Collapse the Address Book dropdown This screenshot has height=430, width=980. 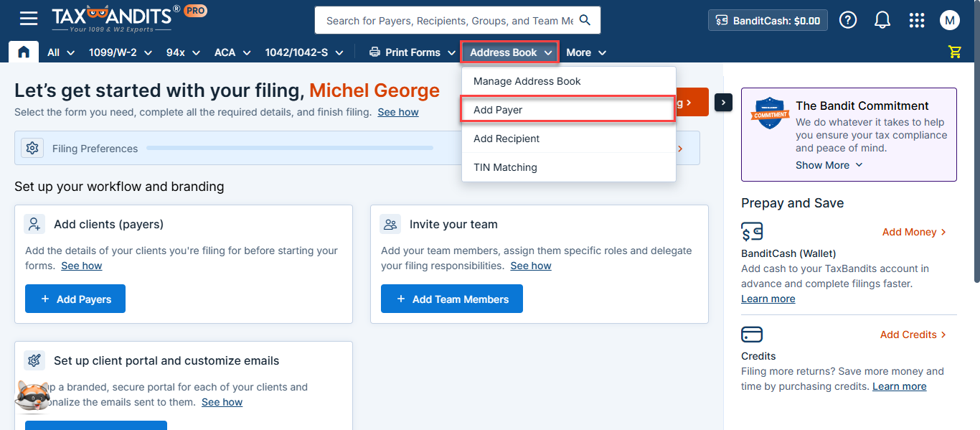pyautogui.click(x=510, y=52)
